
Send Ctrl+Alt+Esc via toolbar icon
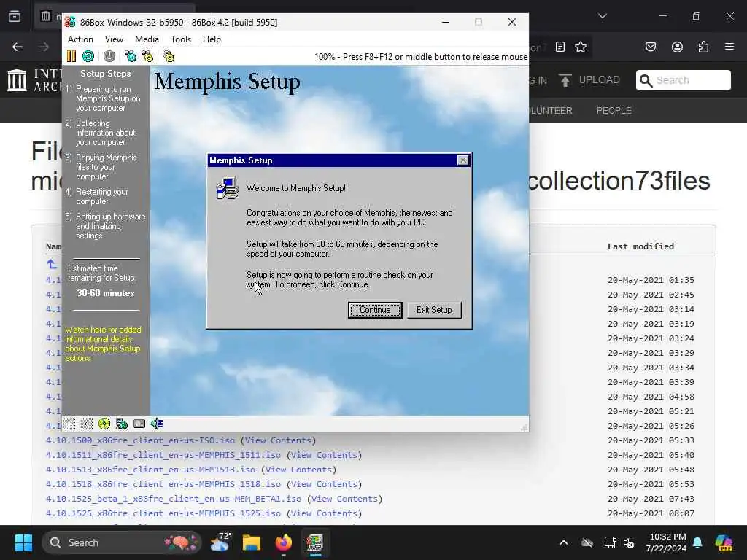(x=147, y=56)
